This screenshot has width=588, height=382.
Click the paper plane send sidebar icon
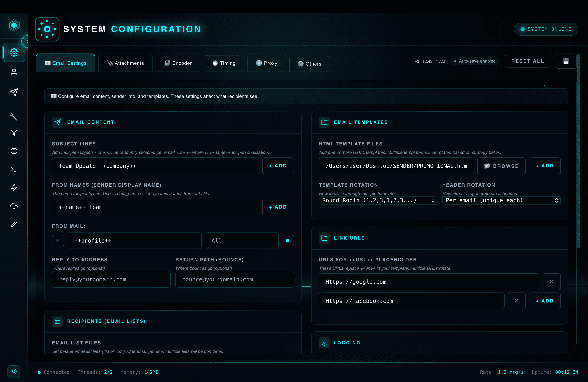click(14, 92)
